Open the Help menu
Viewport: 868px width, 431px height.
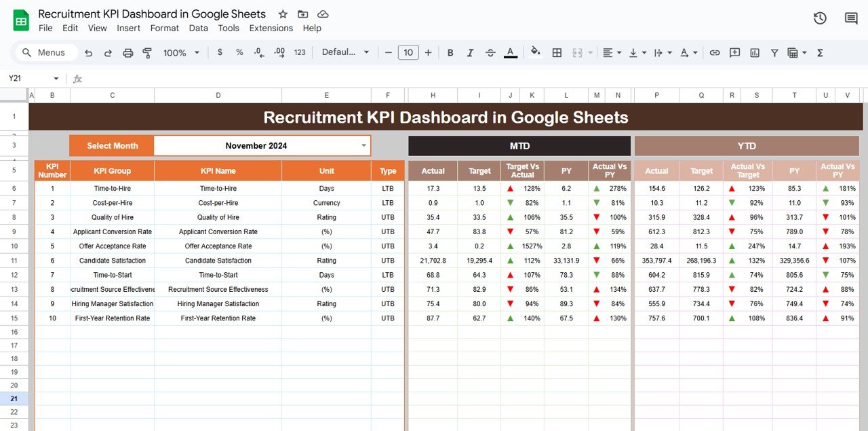[312, 28]
